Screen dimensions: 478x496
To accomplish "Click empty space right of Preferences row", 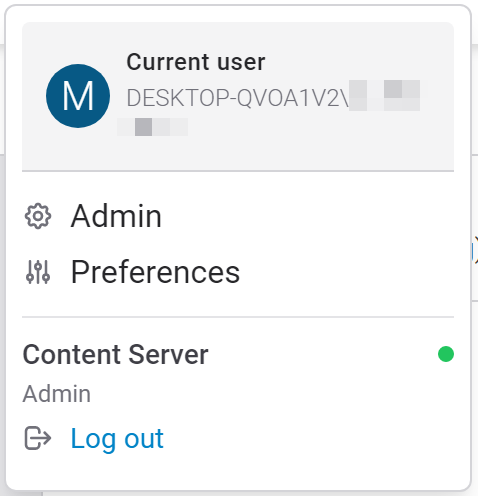I will point(347,272).
